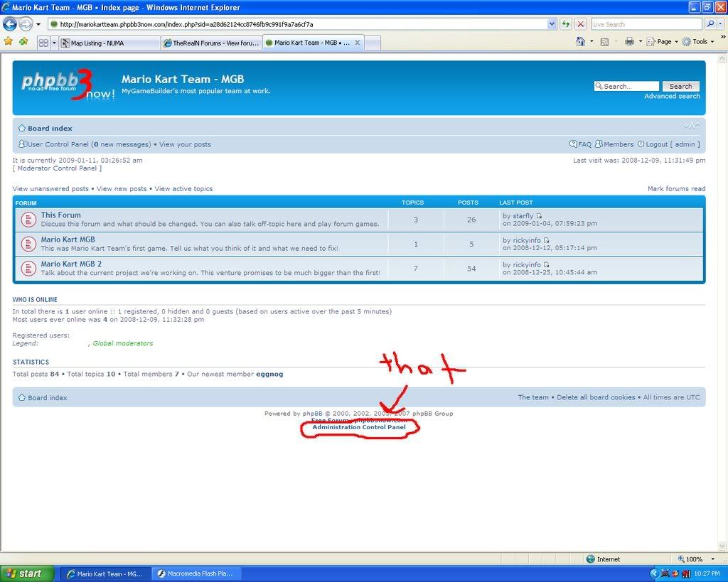Click the forum Search keywords field

coord(626,86)
